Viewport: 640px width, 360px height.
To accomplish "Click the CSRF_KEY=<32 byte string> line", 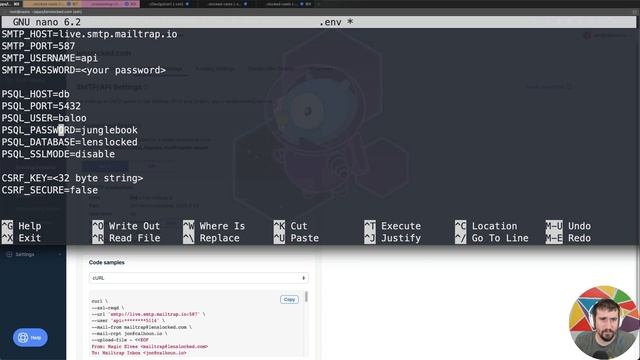I will pos(72,178).
